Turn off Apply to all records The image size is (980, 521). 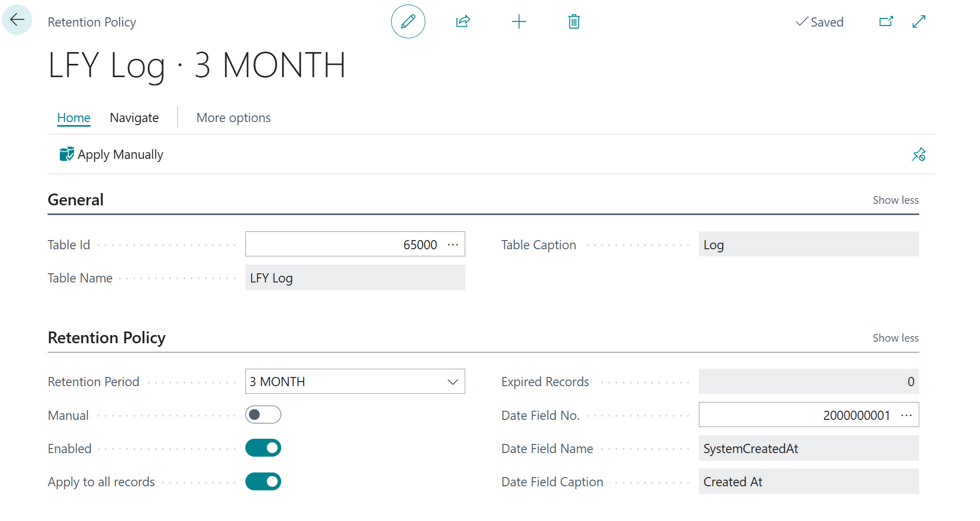click(263, 482)
